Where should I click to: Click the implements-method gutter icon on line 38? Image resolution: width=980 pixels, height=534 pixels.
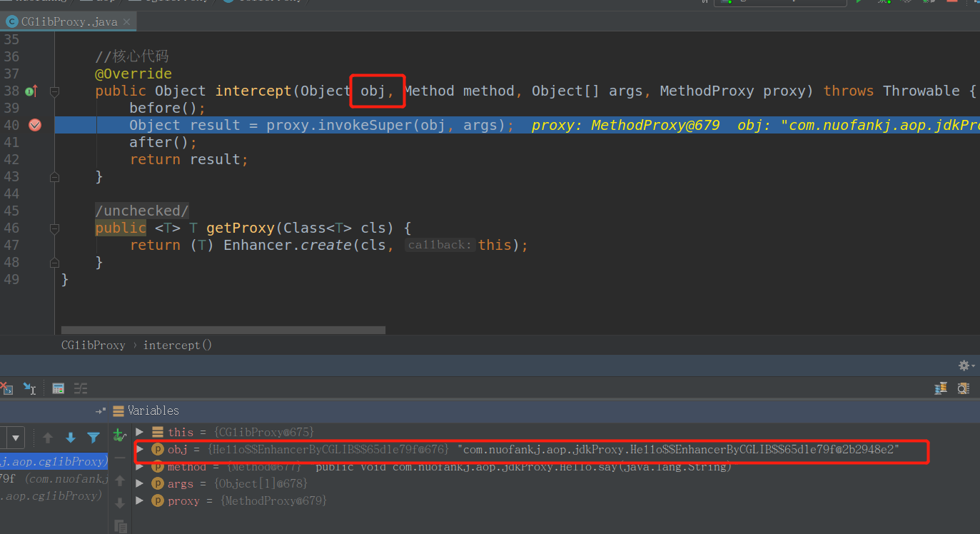[x=31, y=91]
